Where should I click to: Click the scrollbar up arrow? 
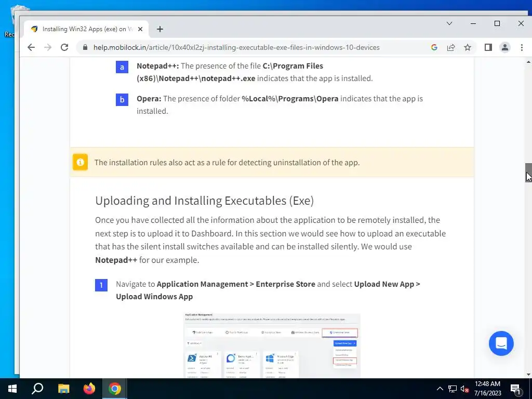click(528, 62)
